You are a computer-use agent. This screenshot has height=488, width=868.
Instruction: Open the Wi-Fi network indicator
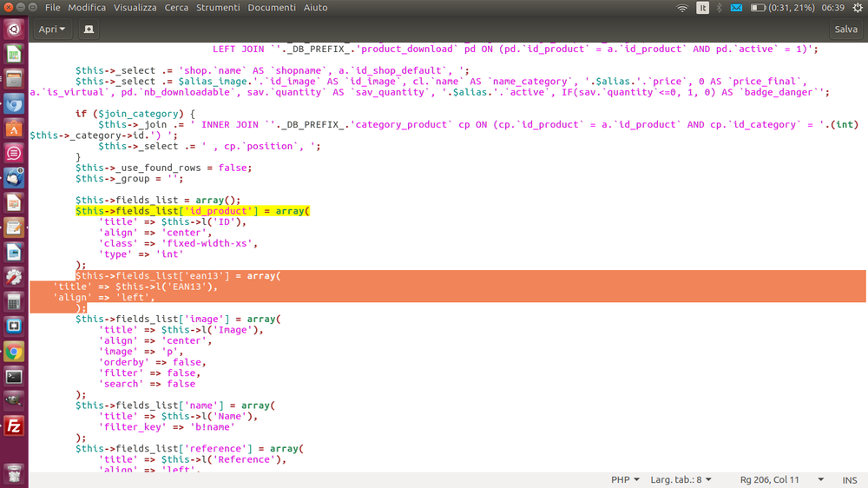(x=682, y=8)
